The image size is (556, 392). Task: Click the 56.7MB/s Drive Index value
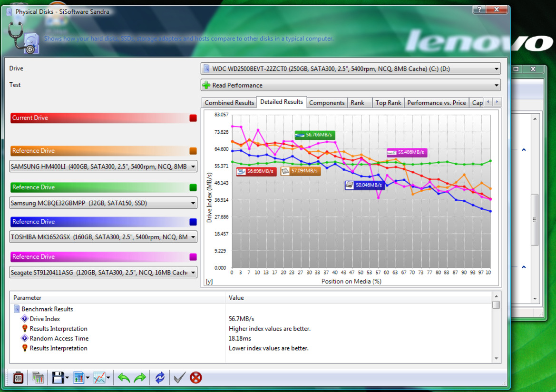[x=242, y=319]
